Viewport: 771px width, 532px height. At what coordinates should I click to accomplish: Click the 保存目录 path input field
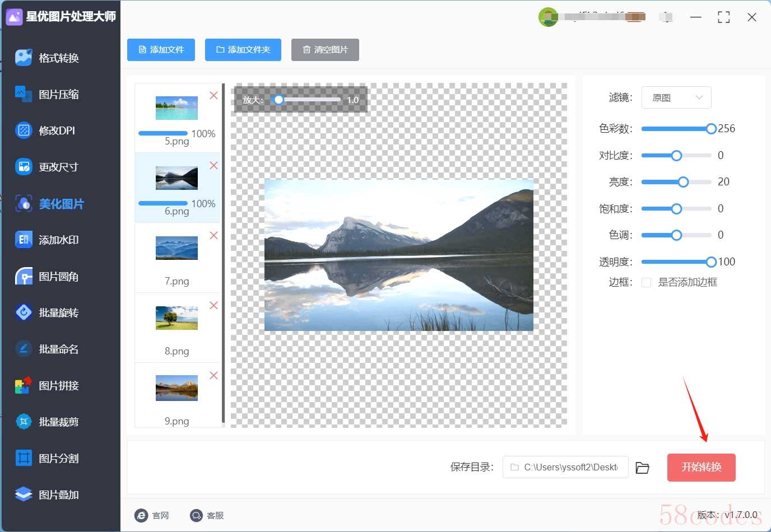(x=565, y=468)
